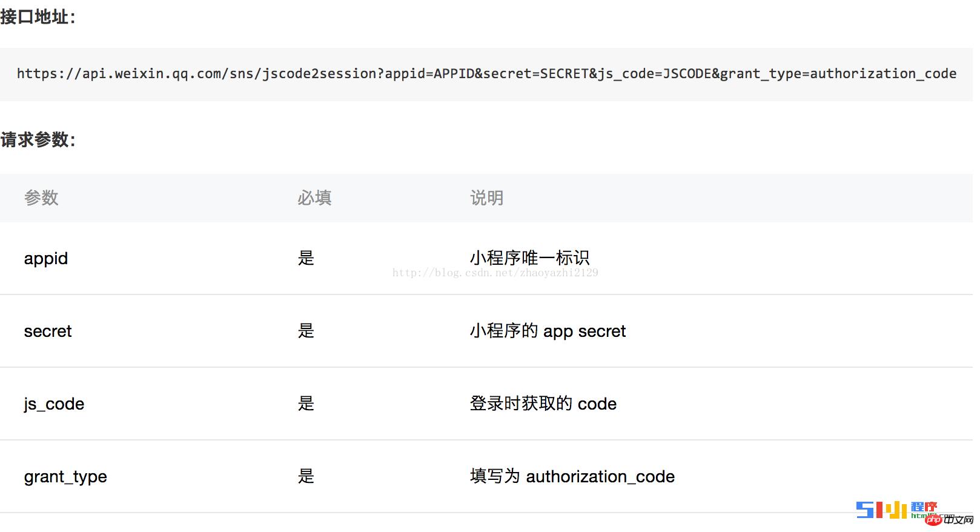This screenshot has height=532, width=980.
Task: Click the 填写为 authorization_code description
Action: pyautogui.click(x=572, y=477)
